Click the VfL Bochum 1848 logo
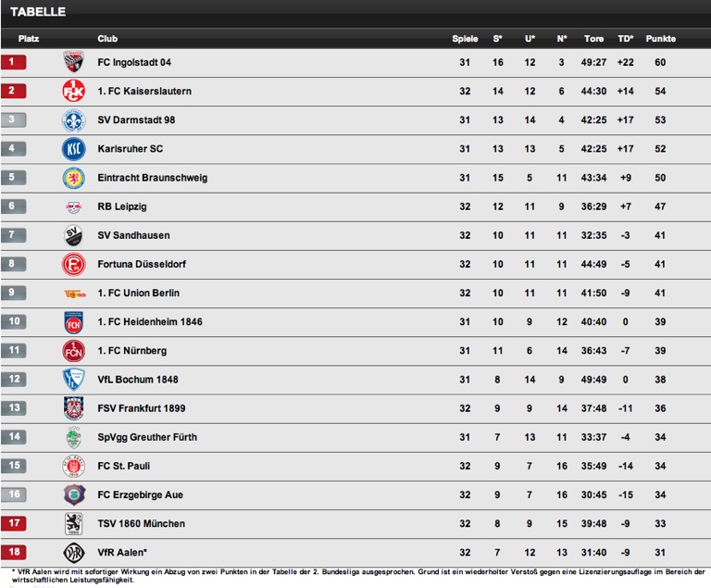 (x=74, y=379)
